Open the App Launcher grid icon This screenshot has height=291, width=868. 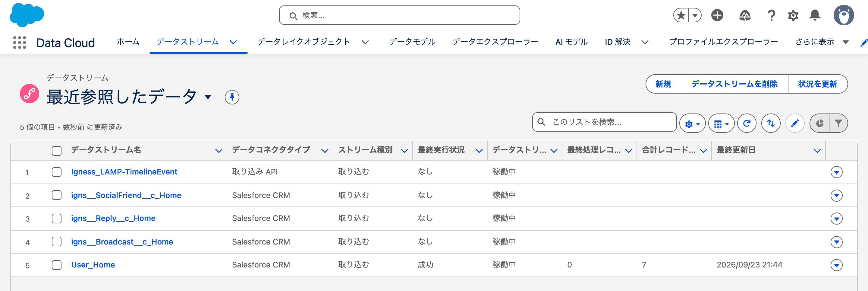[x=20, y=43]
